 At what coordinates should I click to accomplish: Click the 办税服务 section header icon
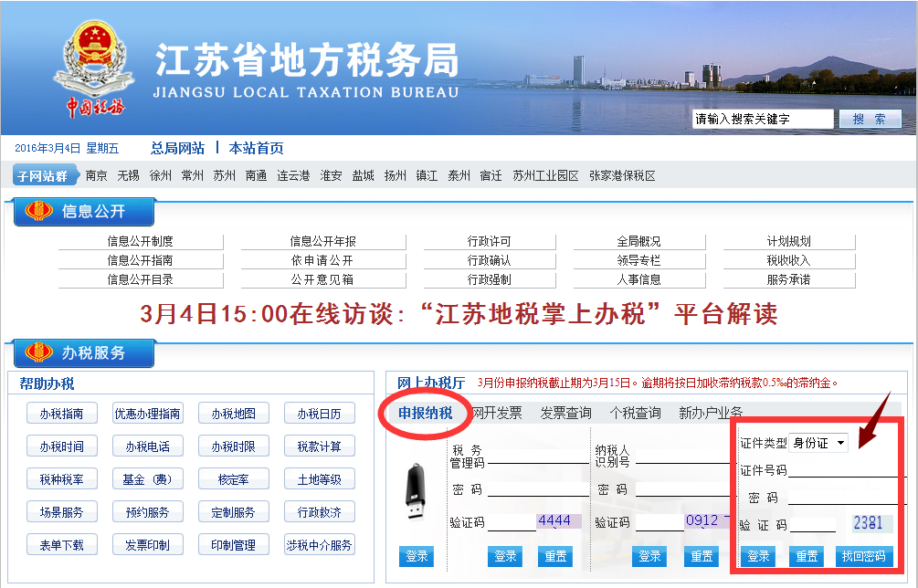click(38, 352)
